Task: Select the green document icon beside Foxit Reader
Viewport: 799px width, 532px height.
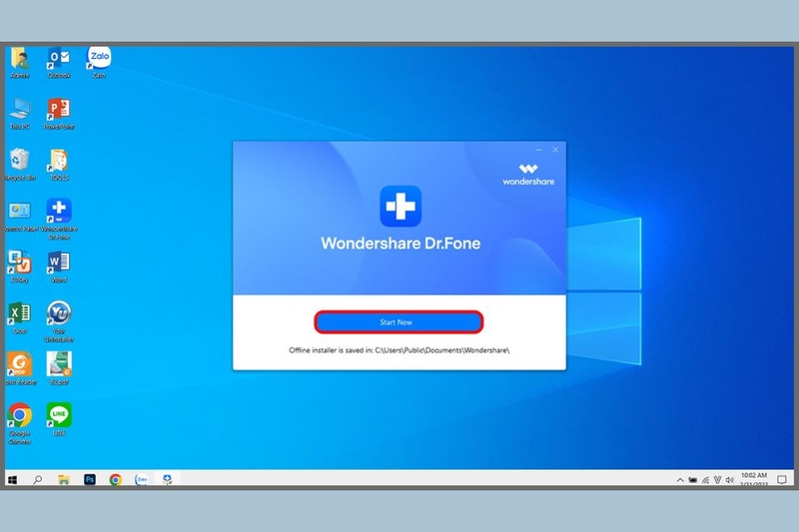Action: (59, 368)
